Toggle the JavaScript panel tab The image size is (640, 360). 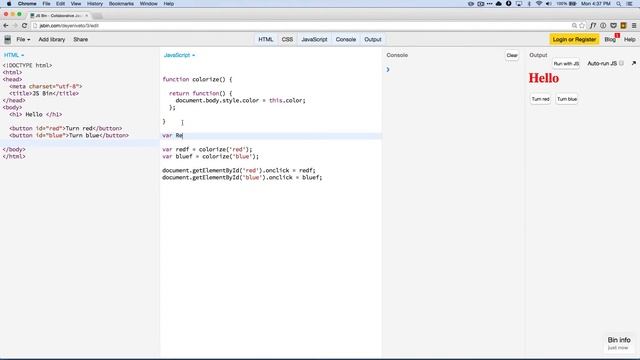314,40
